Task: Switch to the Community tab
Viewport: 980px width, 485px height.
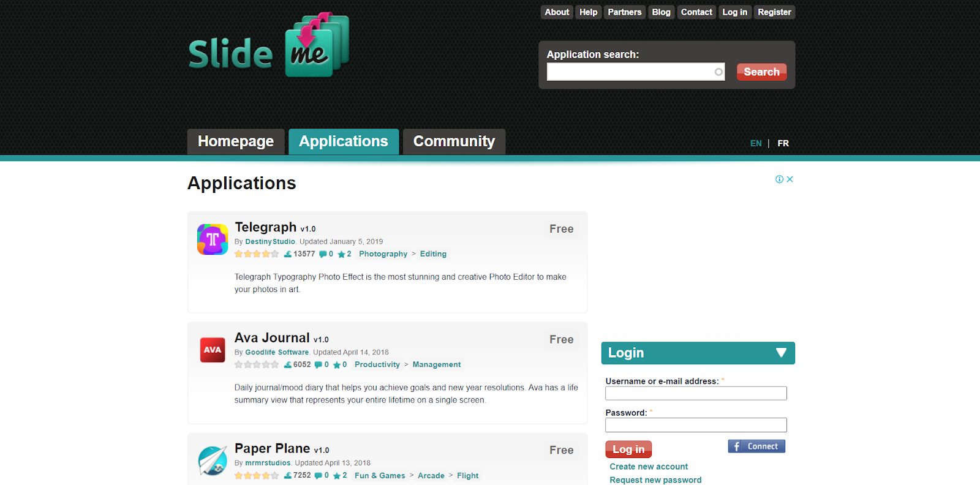Action: (454, 141)
